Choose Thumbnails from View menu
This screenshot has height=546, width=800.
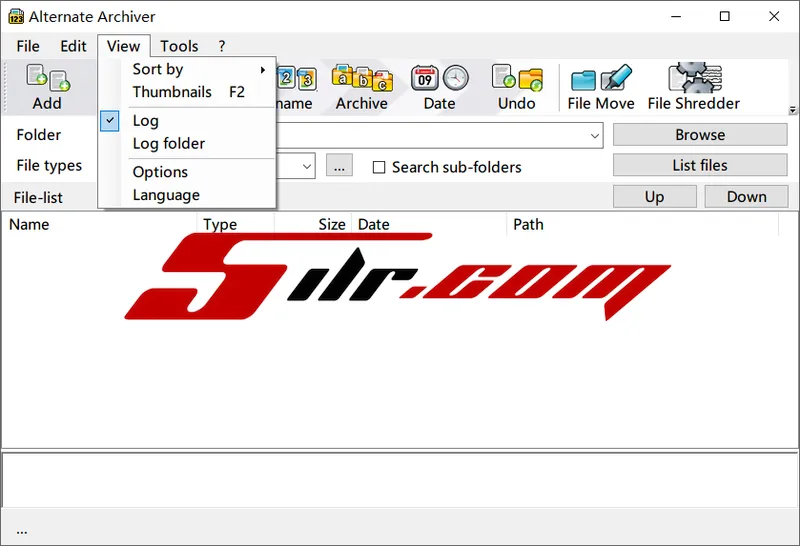coord(187,92)
